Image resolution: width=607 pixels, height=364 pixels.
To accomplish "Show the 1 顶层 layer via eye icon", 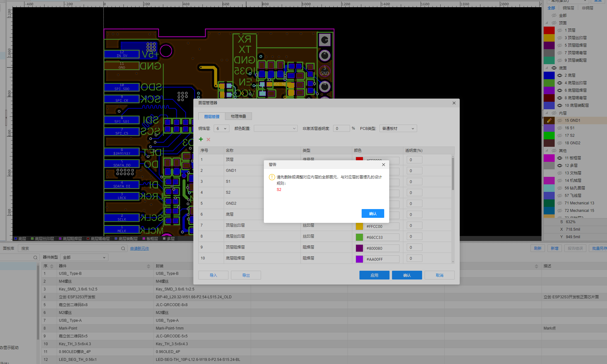I will [x=560, y=30].
